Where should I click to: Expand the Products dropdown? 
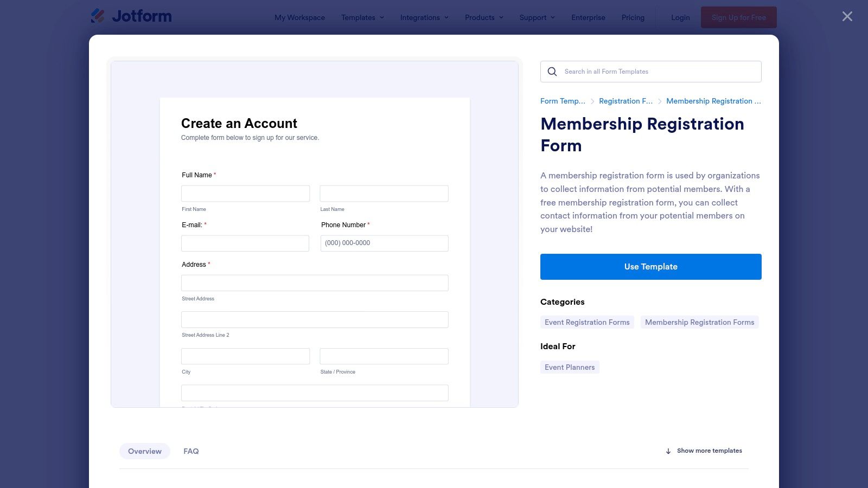pos(480,17)
